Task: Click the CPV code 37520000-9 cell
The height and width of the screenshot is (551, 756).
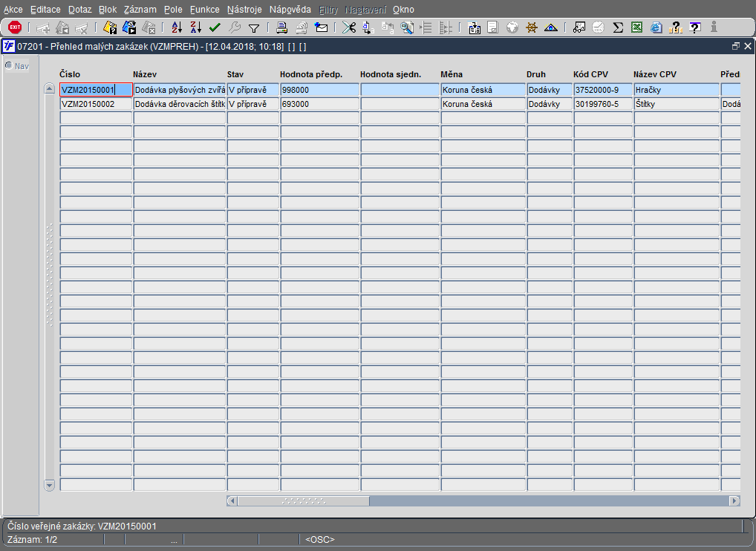Action: tap(603, 90)
